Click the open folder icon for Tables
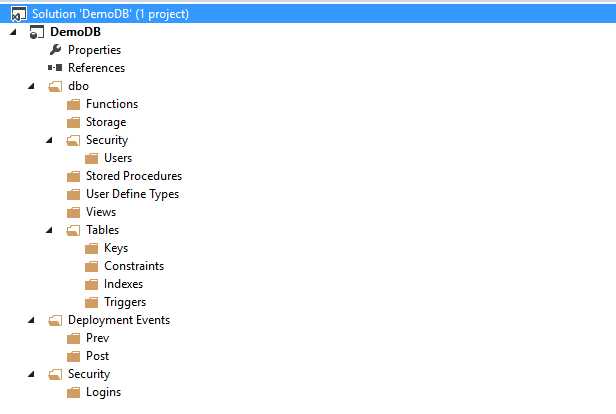This screenshot has height=414, width=616. (x=73, y=231)
